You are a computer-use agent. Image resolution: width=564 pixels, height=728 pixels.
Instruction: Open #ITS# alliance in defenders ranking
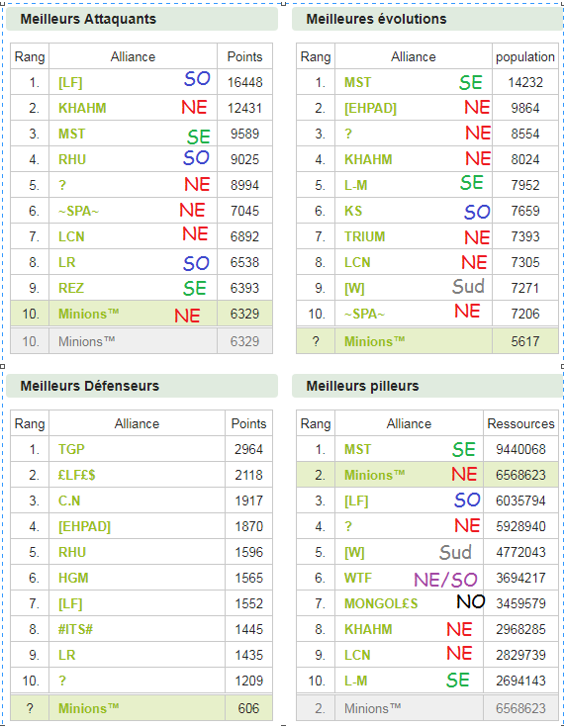75,629
